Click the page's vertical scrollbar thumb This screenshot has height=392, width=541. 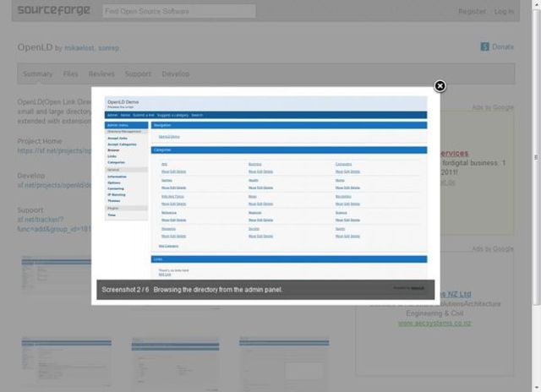point(536,157)
